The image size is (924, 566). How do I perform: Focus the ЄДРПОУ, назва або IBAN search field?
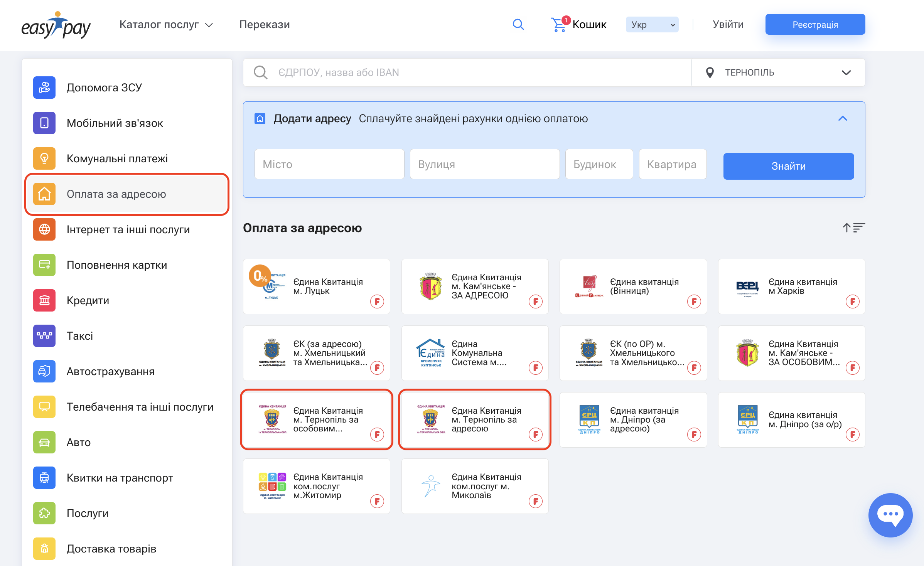pyautogui.click(x=467, y=72)
